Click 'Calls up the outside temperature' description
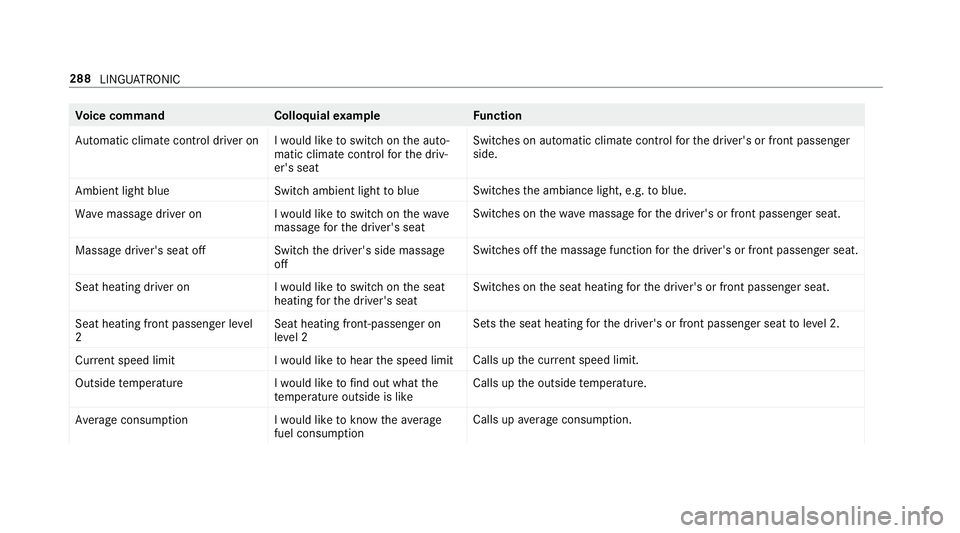 click(560, 383)
